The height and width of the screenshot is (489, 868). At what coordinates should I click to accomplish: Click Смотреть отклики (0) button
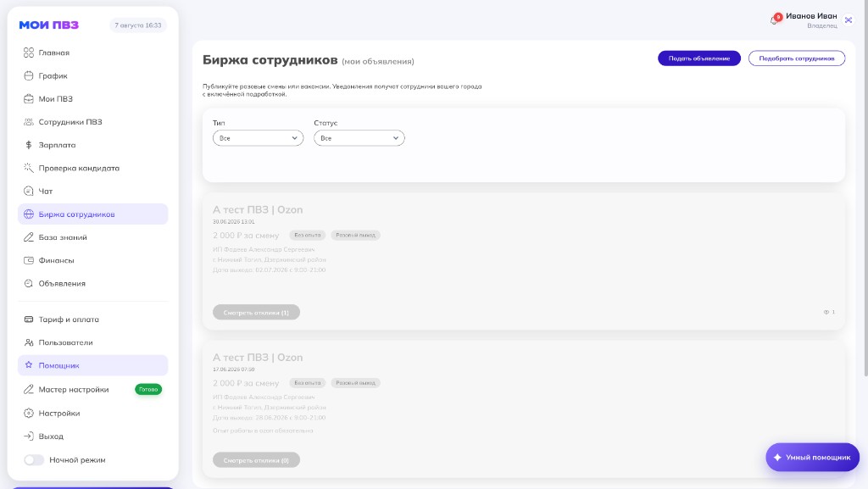click(x=256, y=460)
